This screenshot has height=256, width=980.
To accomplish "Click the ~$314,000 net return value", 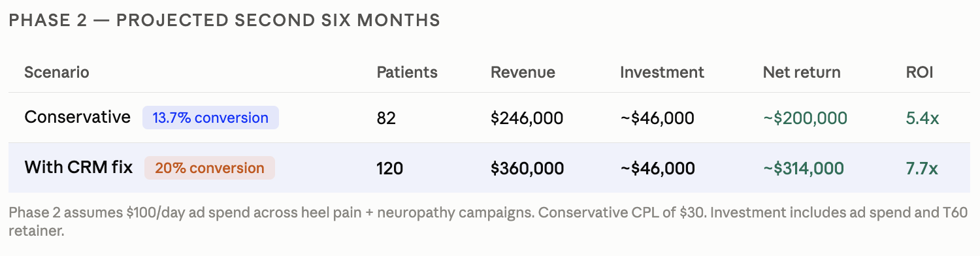I will point(803,168).
